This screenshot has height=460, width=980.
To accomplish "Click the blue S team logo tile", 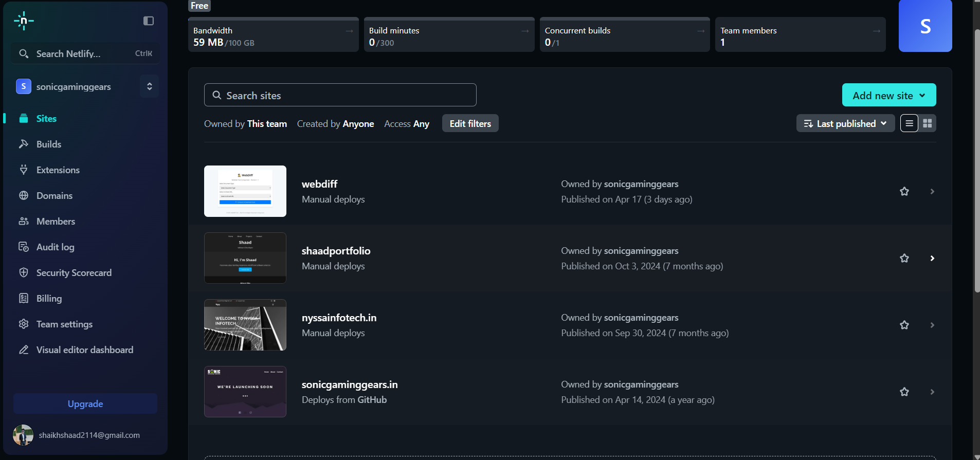I will 925,26.
